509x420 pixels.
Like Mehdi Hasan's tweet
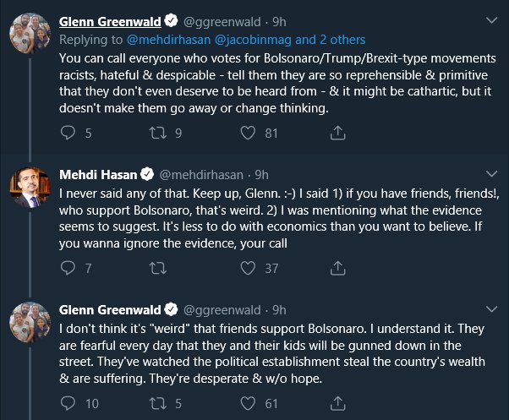point(247,269)
